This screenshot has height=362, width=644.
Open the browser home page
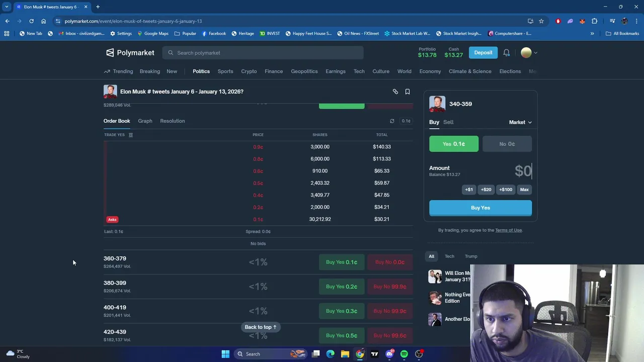[x=43, y=21]
